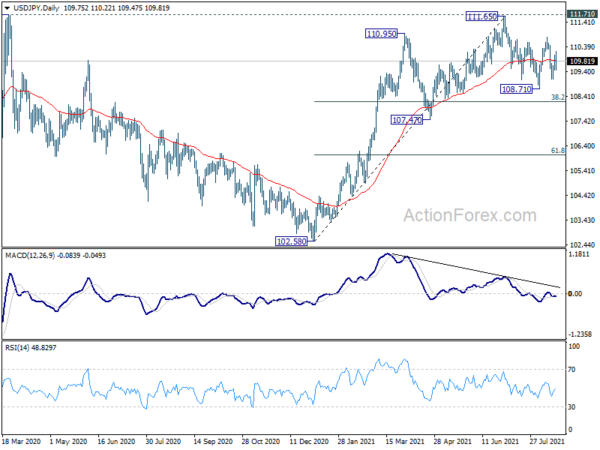
Task: Click the 27 Jul 2021 date marker
Action: (547, 441)
